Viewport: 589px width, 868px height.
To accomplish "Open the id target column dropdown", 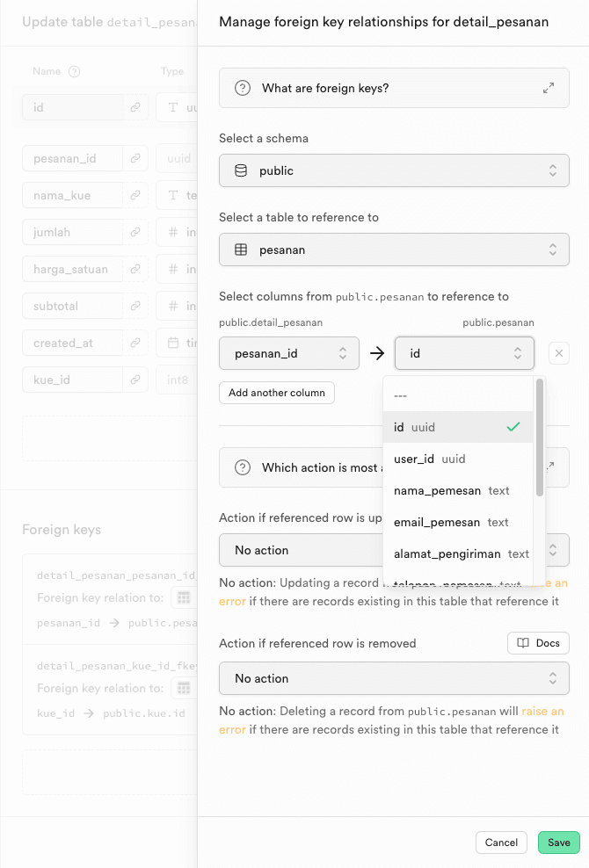I will tap(464, 353).
